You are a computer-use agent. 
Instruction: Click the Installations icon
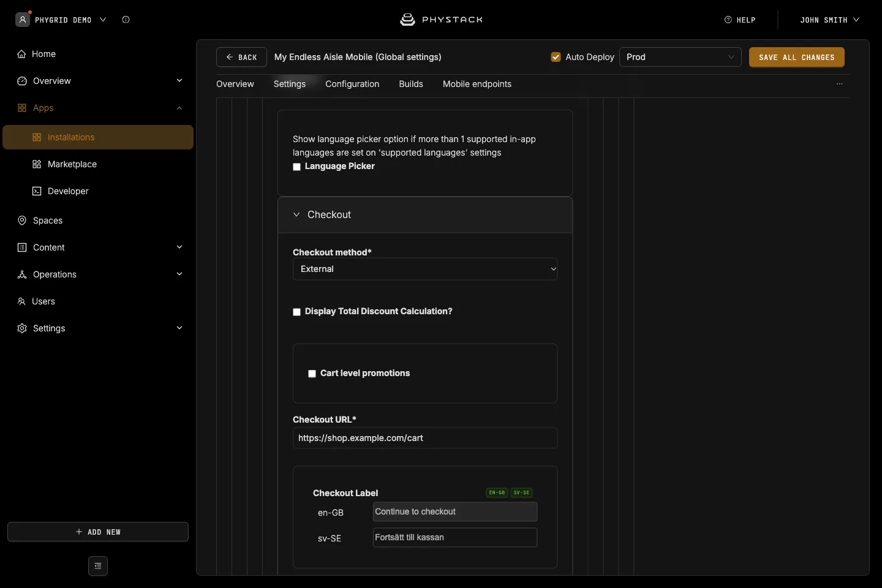[x=37, y=137]
